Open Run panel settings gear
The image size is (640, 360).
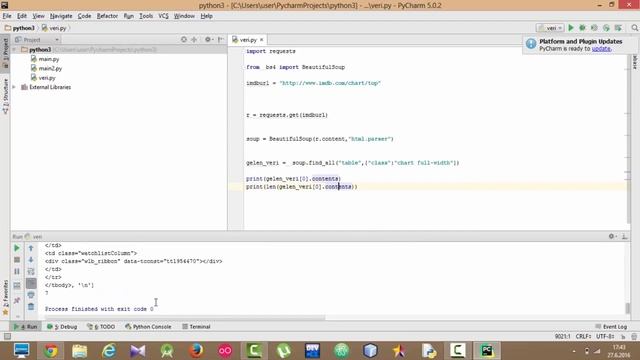[612, 236]
